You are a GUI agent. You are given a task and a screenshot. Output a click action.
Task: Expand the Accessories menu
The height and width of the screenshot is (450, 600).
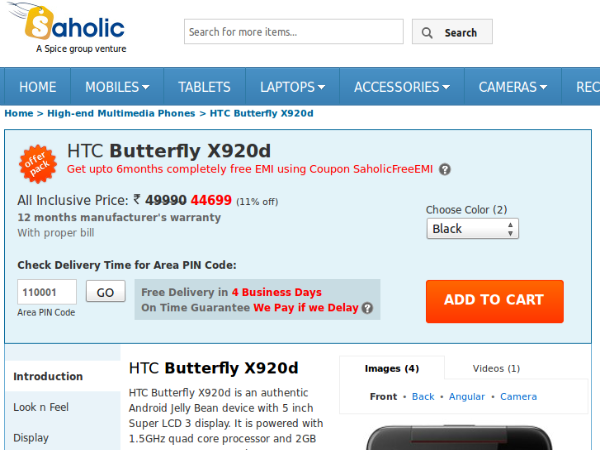[403, 87]
